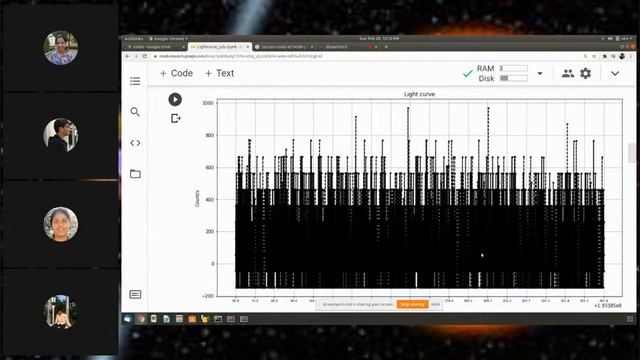Select the second video call participant avatar
640x360 pixels.
(x=60, y=135)
